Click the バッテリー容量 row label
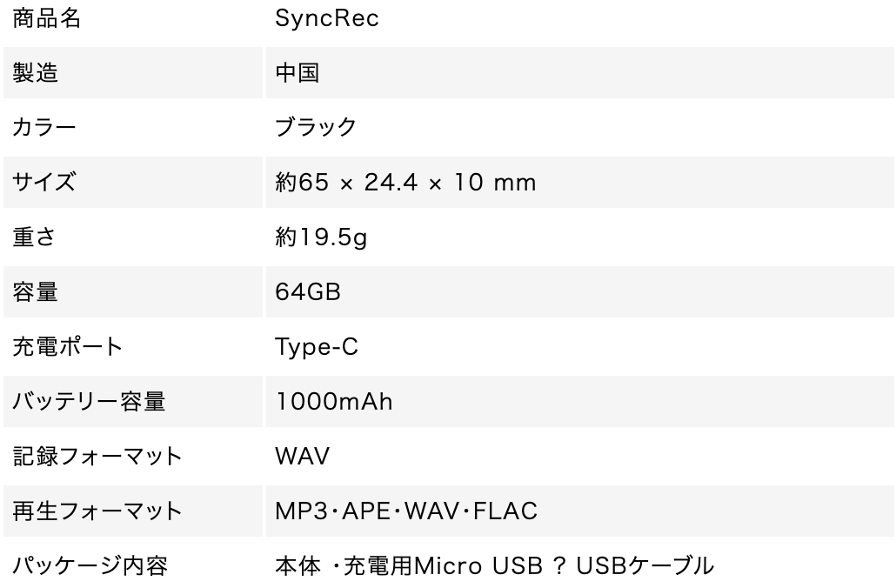 point(88,402)
